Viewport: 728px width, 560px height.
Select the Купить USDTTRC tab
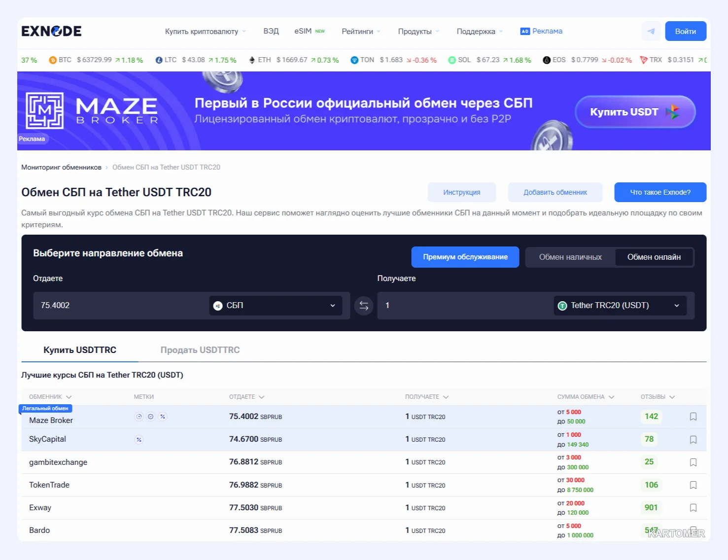pos(80,350)
